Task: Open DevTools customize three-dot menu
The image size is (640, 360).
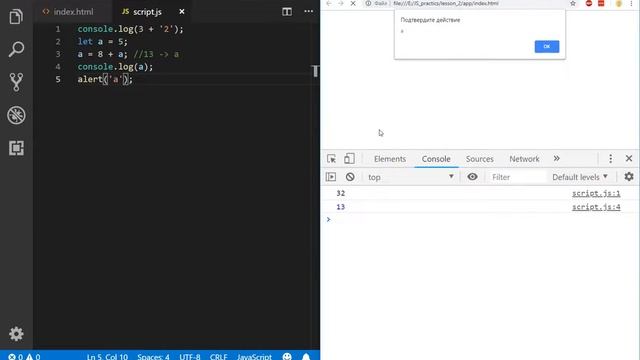Action: click(x=610, y=158)
